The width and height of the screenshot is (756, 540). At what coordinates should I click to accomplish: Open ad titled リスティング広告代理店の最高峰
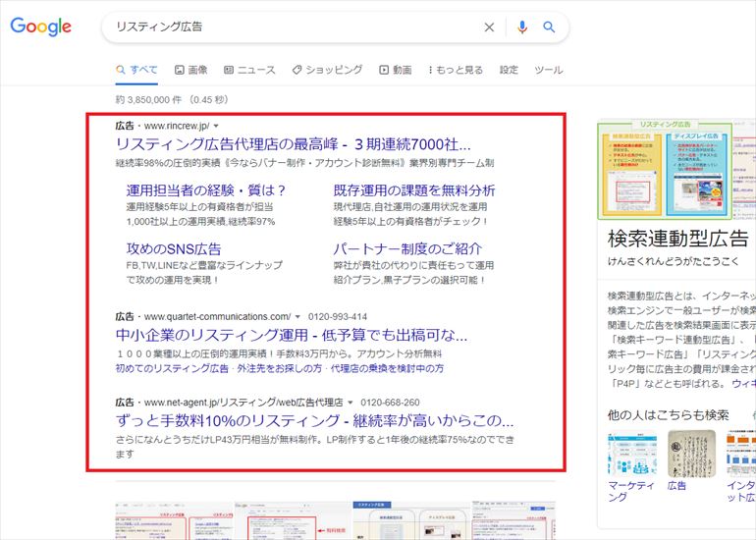click(294, 144)
